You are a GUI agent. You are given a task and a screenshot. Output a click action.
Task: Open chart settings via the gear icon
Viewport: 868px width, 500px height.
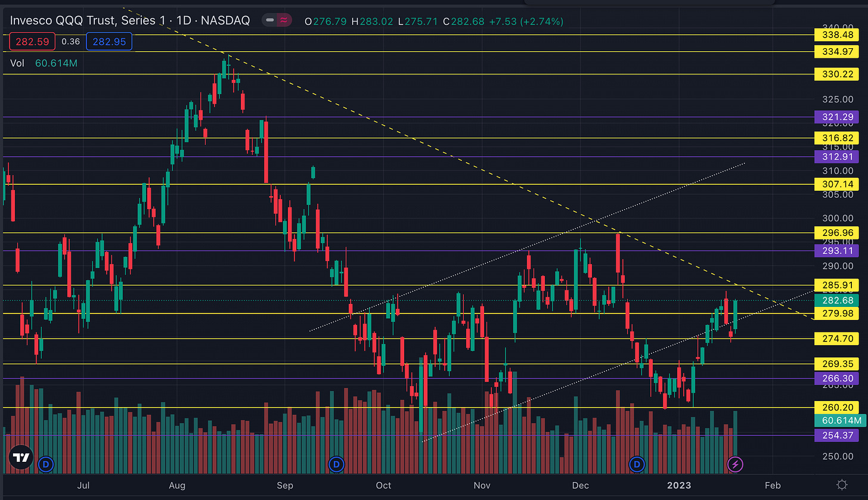pyautogui.click(x=842, y=485)
